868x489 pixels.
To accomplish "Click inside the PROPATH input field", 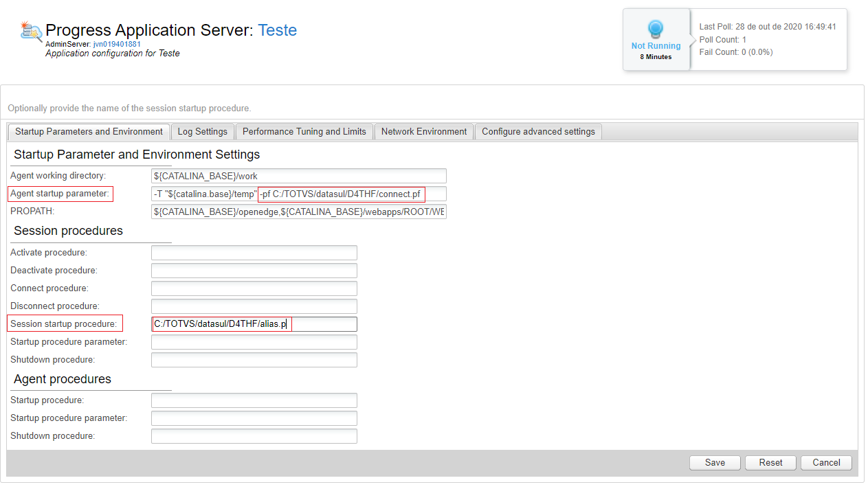I will [x=298, y=212].
